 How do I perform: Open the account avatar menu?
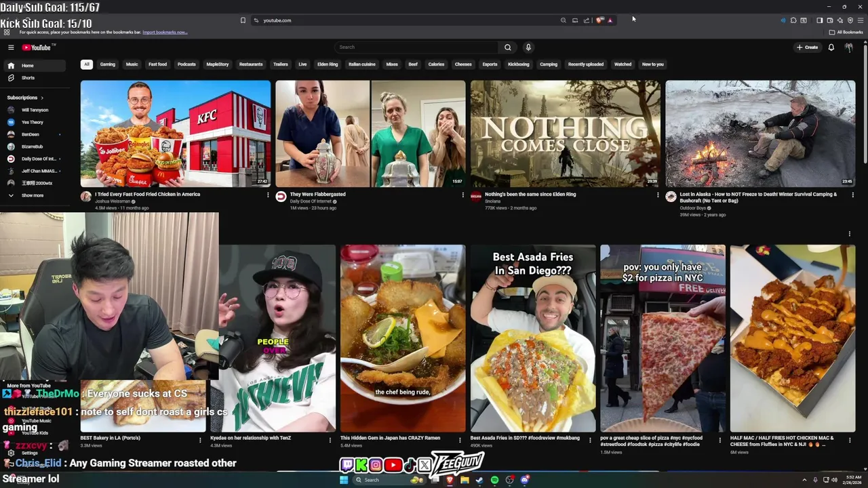(x=849, y=47)
